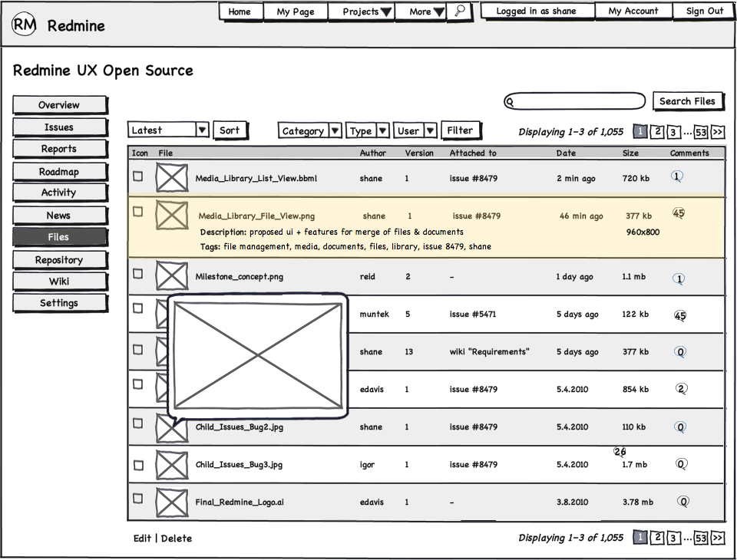
Task: Select checkbox for Milestone_concept.png row
Action: [138, 274]
